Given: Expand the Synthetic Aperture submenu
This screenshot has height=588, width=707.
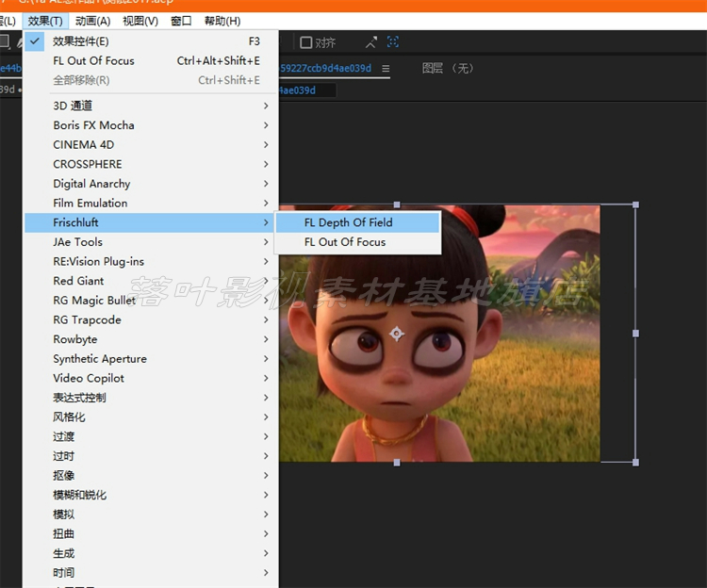Looking at the screenshot, I should 151,359.
